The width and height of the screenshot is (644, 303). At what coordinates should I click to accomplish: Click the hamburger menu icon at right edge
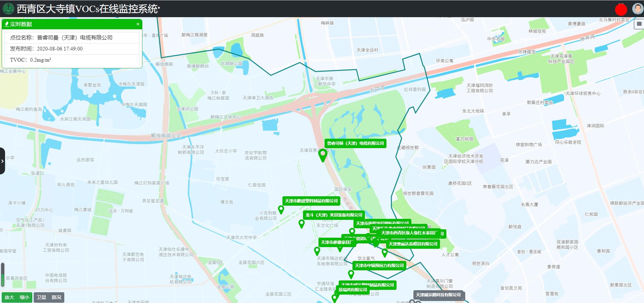point(639,24)
